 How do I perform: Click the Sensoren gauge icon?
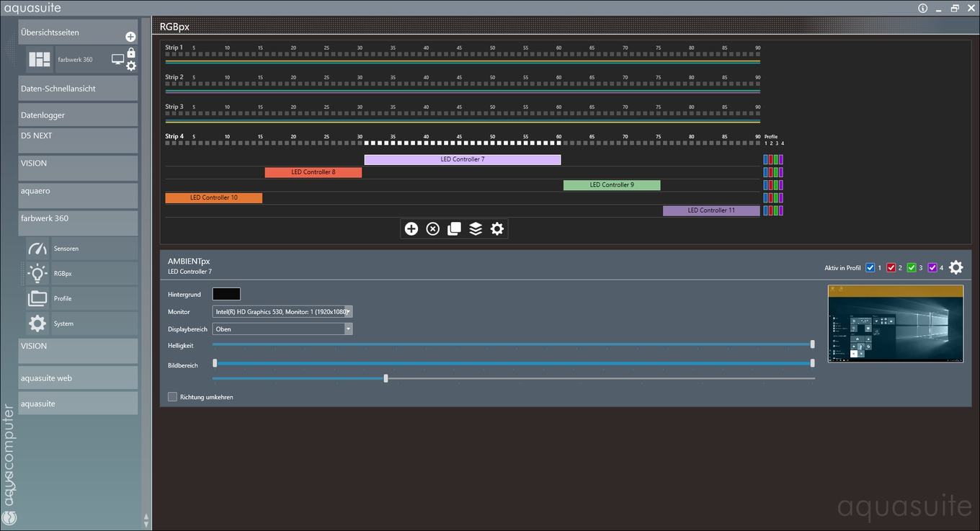click(x=37, y=249)
